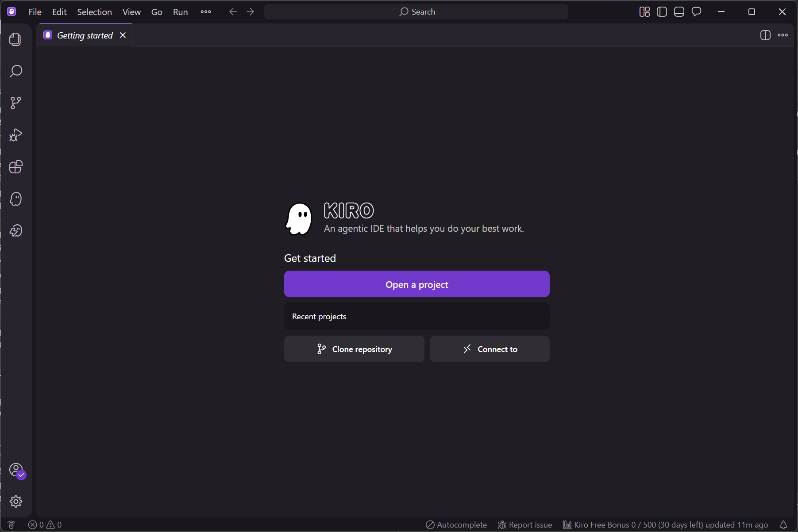Toggle Autocomplete in the status bar
Viewport: 798px width, 532px height.
pos(456,525)
